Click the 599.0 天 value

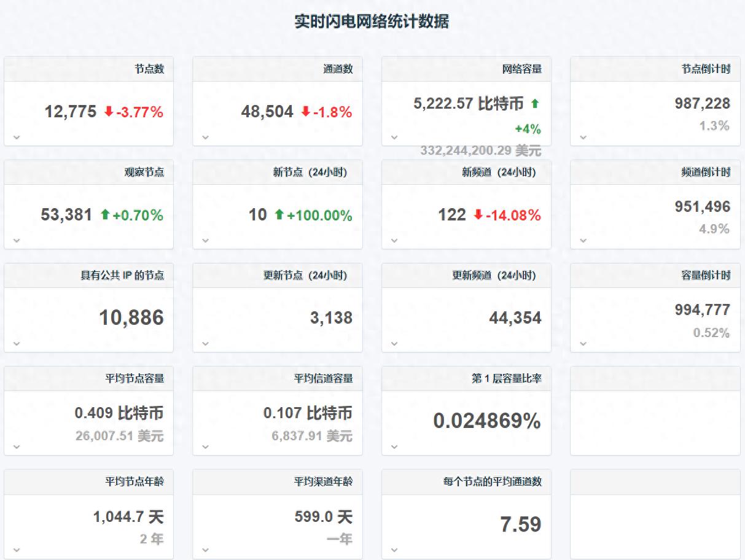pyautogui.click(x=324, y=517)
